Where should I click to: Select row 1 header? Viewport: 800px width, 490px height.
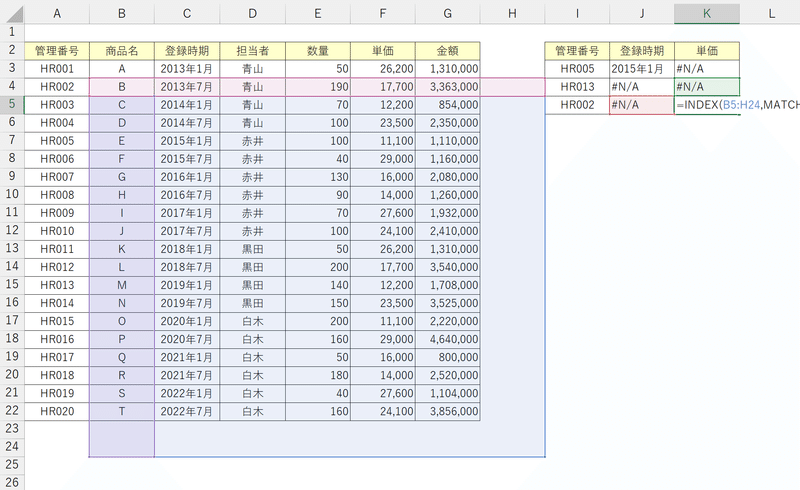12,32
